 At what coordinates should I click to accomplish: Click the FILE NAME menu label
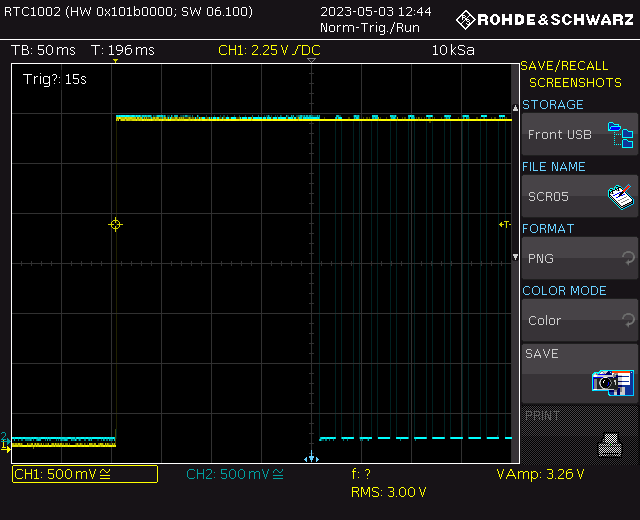[x=554, y=167]
